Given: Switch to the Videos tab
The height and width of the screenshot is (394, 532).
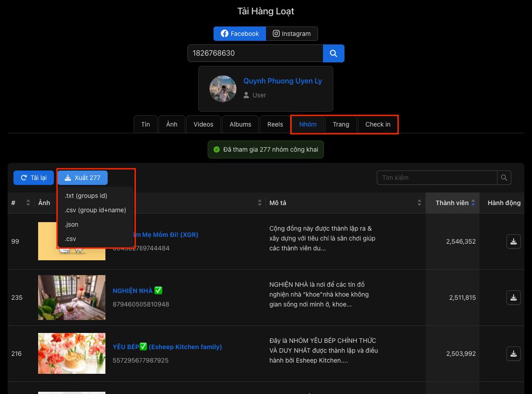Looking at the screenshot, I should point(204,124).
